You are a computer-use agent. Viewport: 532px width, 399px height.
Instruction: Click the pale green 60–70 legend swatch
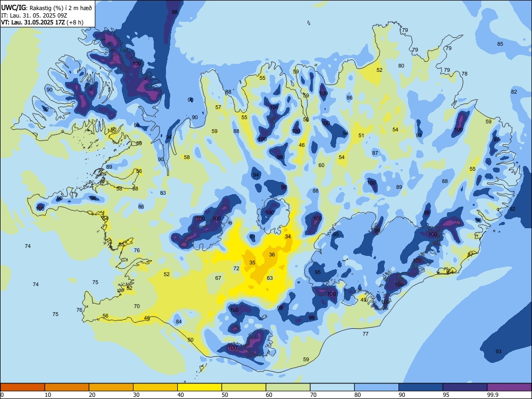(x=288, y=387)
